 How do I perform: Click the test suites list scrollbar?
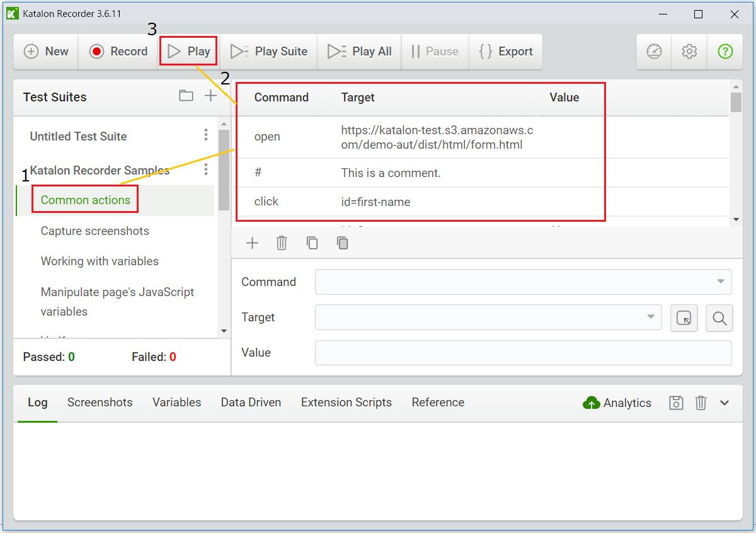pos(224,169)
